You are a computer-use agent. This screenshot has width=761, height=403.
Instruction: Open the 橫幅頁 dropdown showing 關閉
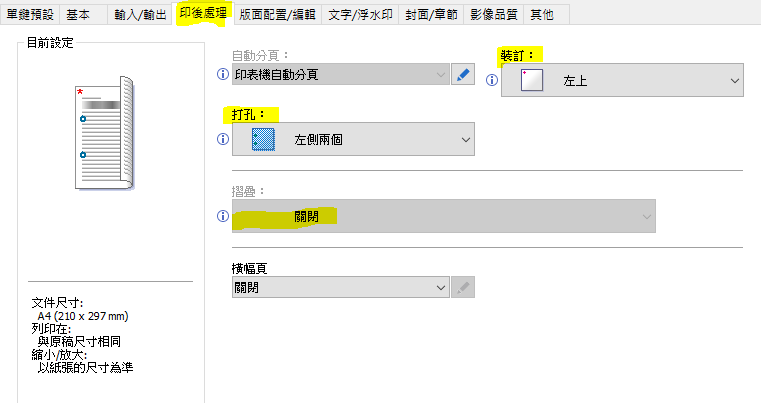click(341, 287)
